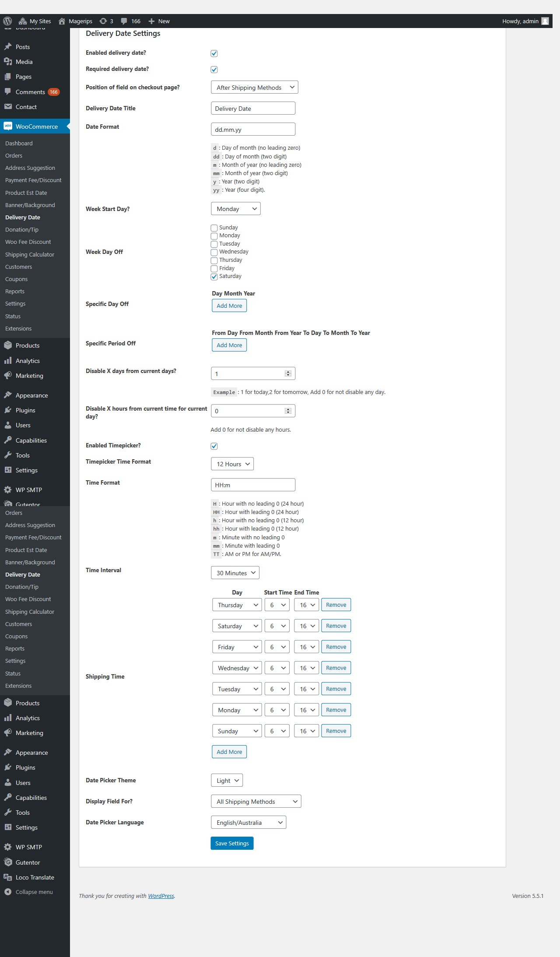Image resolution: width=560 pixels, height=957 pixels.
Task: Click Add More for Specific Day Off
Action: pos(229,306)
